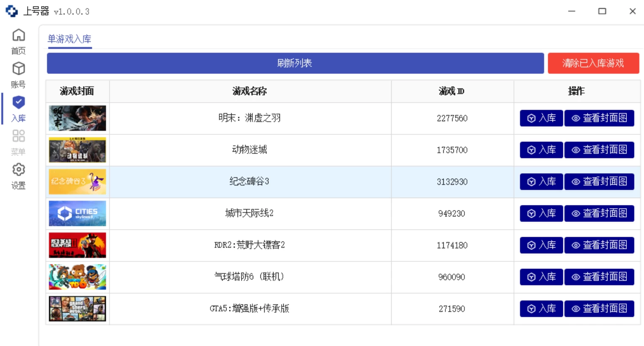Click 入库 for 明末：渊虚之羽

[541, 118]
